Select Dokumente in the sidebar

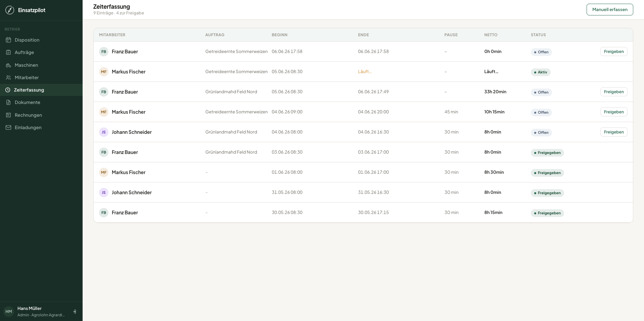click(41, 102)
